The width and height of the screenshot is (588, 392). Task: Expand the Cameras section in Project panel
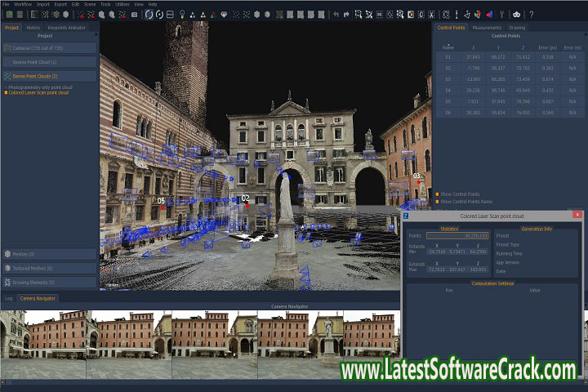point(49,48)
